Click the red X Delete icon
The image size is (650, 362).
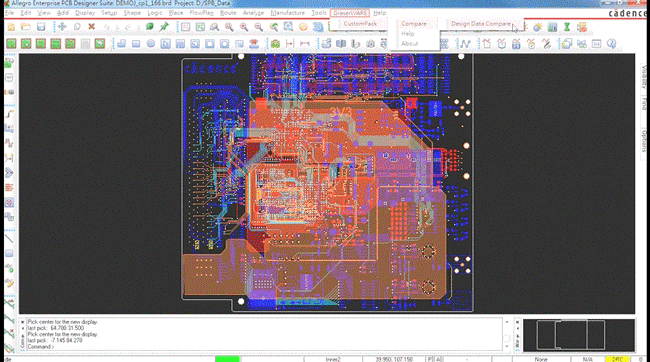point(92,27)
